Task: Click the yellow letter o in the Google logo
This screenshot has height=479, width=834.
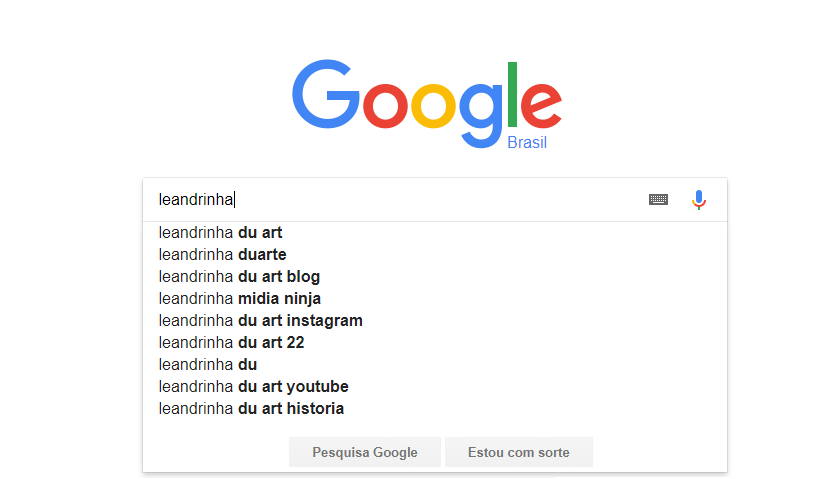Action: 433,104
